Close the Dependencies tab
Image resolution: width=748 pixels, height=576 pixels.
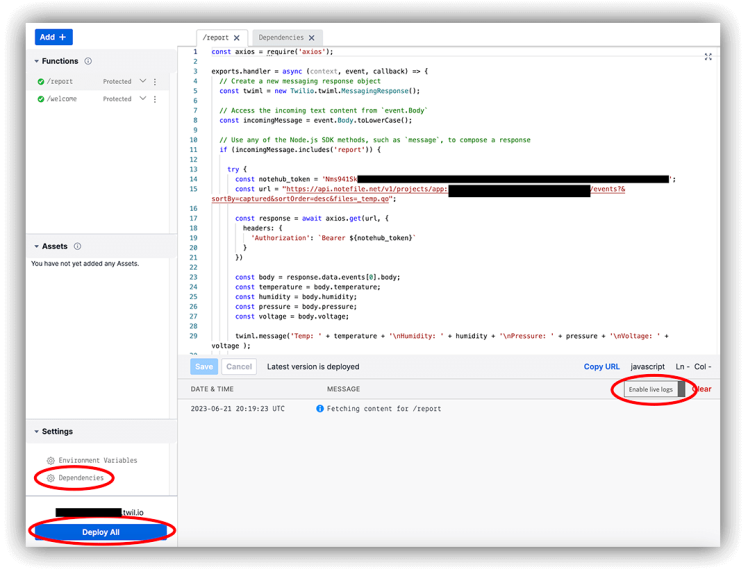312,38
